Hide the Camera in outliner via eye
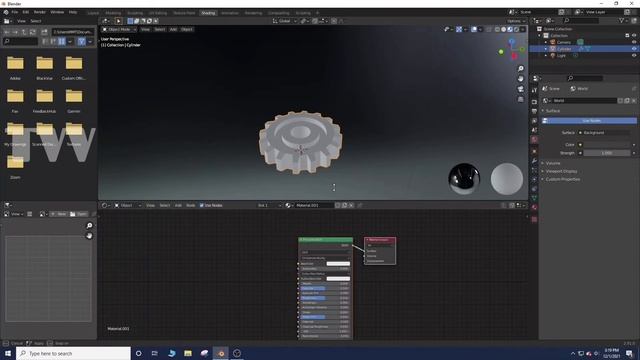Viewport: 640px width, 360px height. [x=634, y=42]
